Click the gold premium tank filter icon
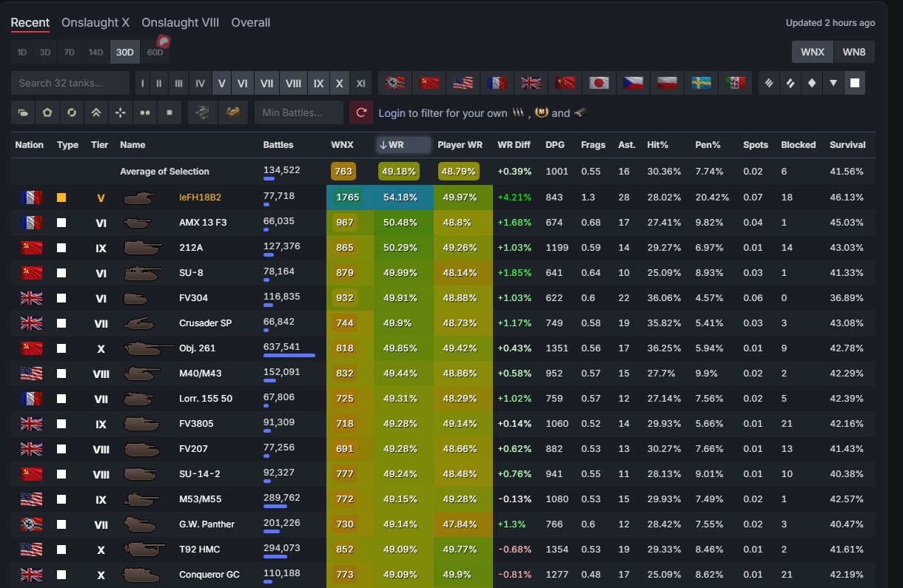This screenshot has height=588, width=903. (233, 112)
